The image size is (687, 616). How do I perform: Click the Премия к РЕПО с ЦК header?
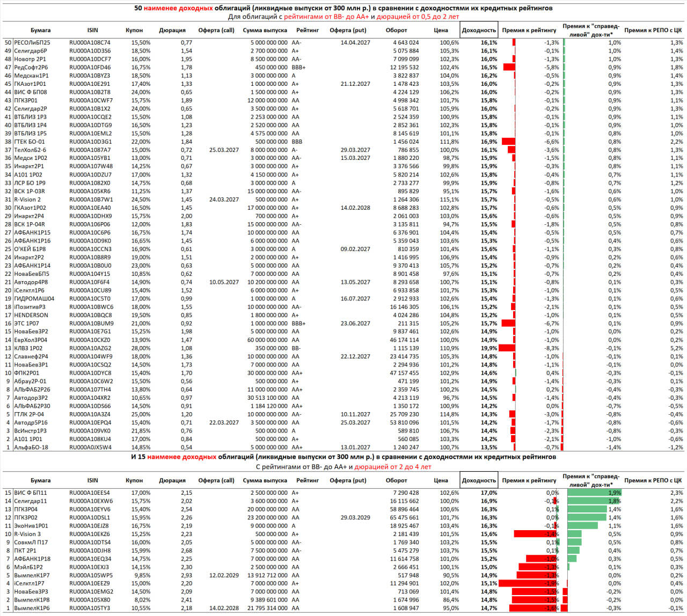pos(653,30)
